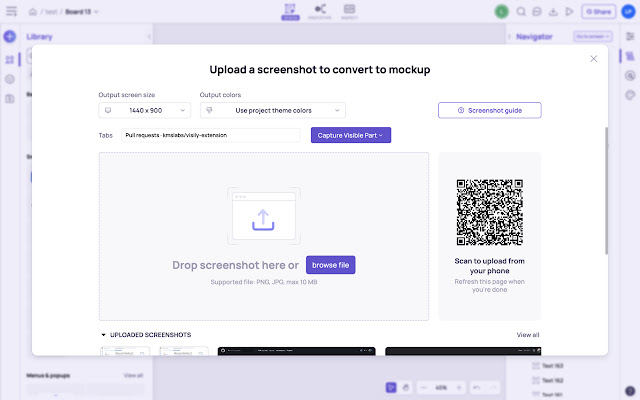
Task: Select Text 161 in Navigator
Action: [x=553, y=395]
